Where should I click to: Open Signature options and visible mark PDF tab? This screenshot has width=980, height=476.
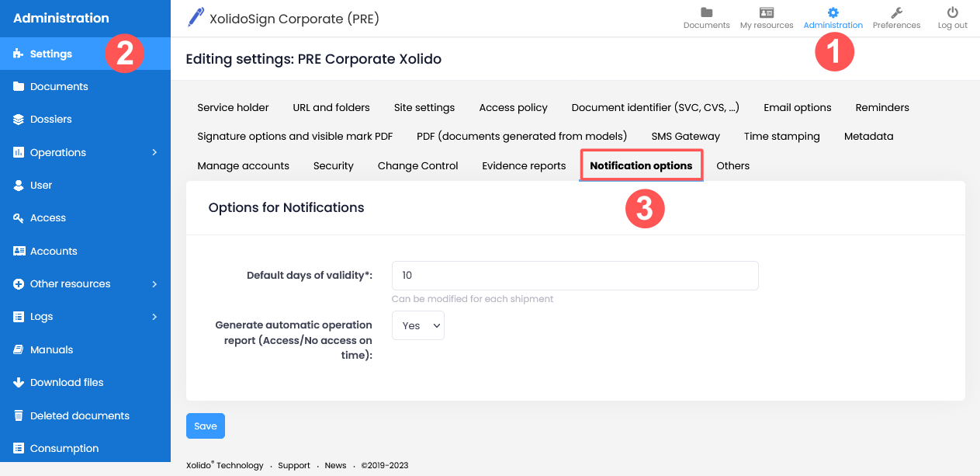coord(295,136)
